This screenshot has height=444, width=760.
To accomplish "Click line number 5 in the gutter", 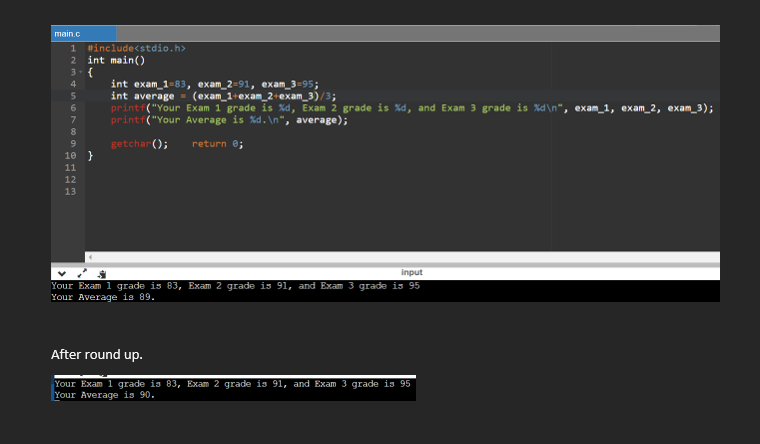I will pyautogui.click(x=73, y=96).
